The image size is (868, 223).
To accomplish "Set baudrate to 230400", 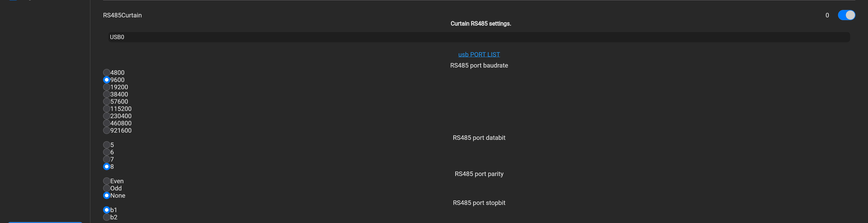I will tap(106, 116).
